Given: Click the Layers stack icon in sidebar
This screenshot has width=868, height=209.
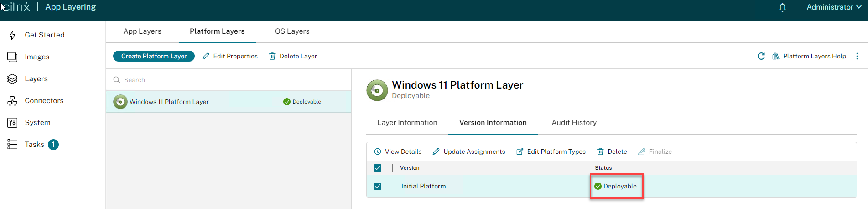Looking at the screenshot, I should (12, 79).
